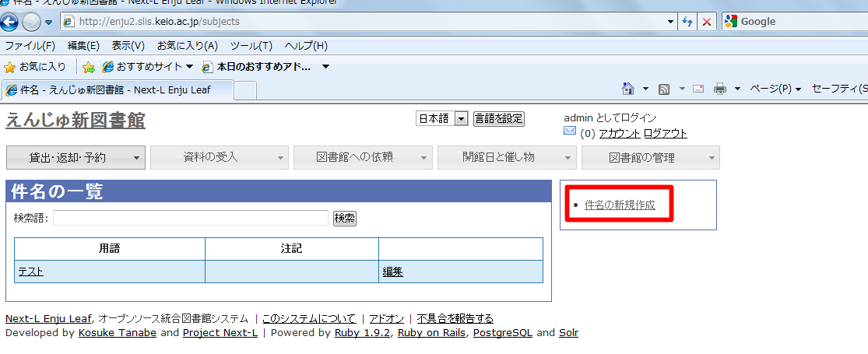868x354 pixels.
Task: Click the 編集 link for テスト
Action: (x=392, y=272)
